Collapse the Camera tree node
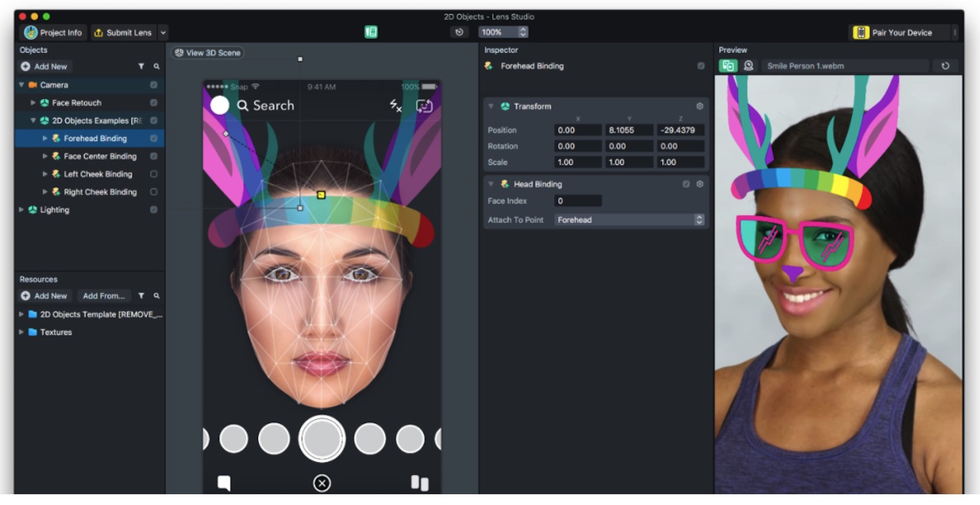The height and width of the screenshot is (505, 980). pos(21,85)
